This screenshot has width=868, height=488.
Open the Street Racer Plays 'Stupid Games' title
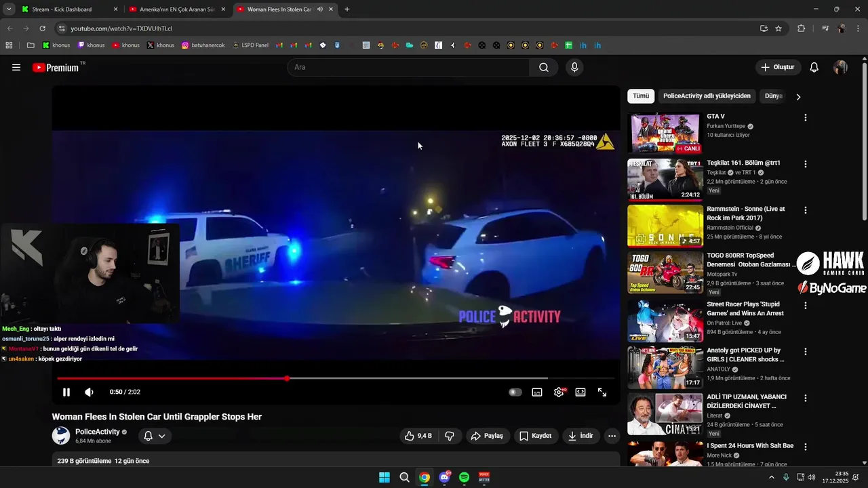745,309
